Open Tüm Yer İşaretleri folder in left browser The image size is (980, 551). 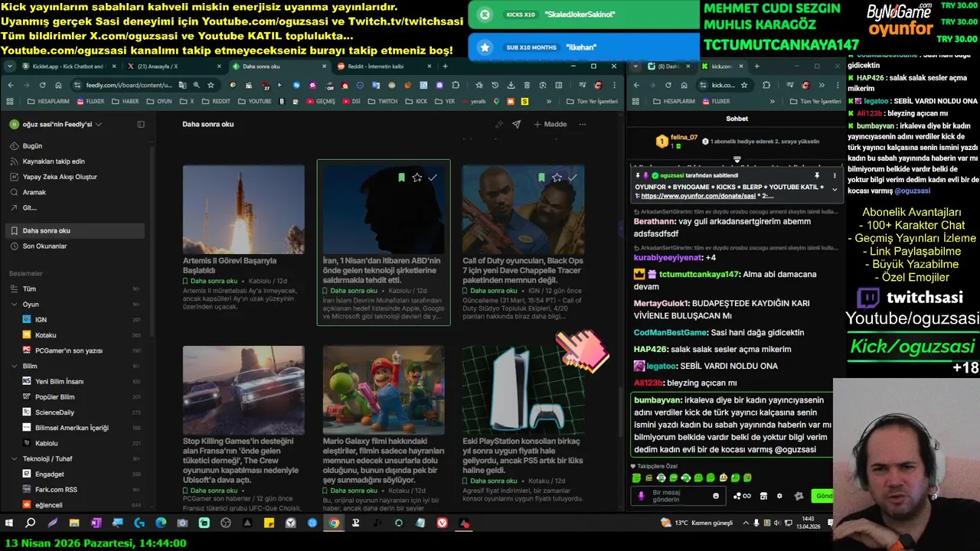[593, 101]
